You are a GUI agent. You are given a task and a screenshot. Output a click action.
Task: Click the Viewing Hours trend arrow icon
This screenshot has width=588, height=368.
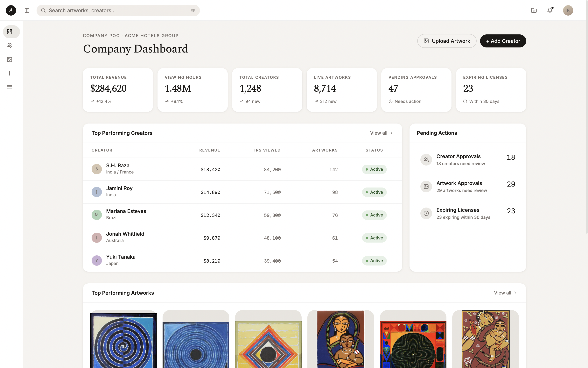[x=167, y=102]
